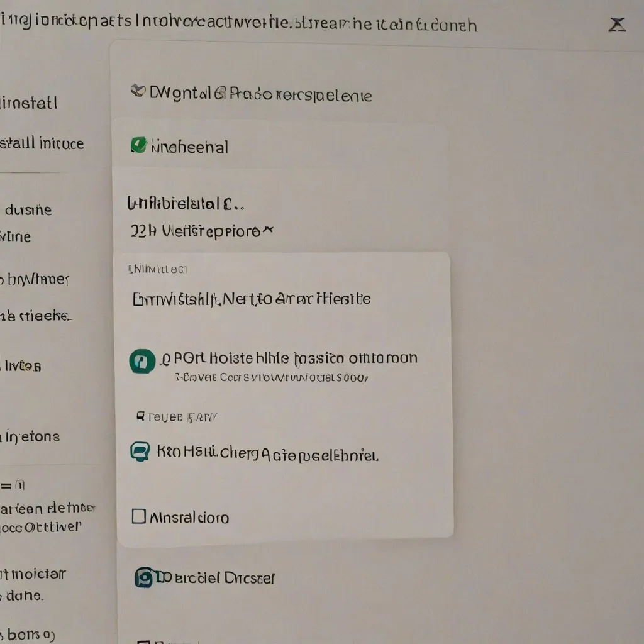The height and width of the screenshot is (644, 644).
Task: Open the dropdown next to '22h Wetisrepioro'
Action: (x=267, y=229)
